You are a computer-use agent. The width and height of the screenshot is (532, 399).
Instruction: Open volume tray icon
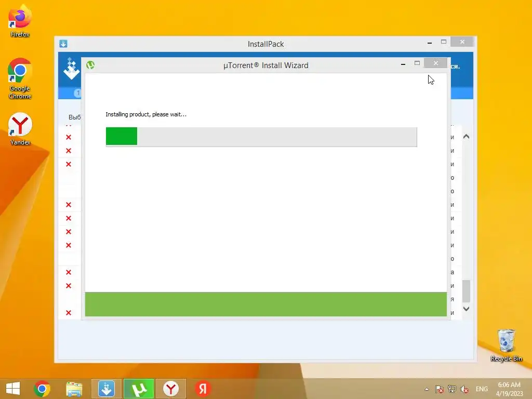click(x=464, y=389)
